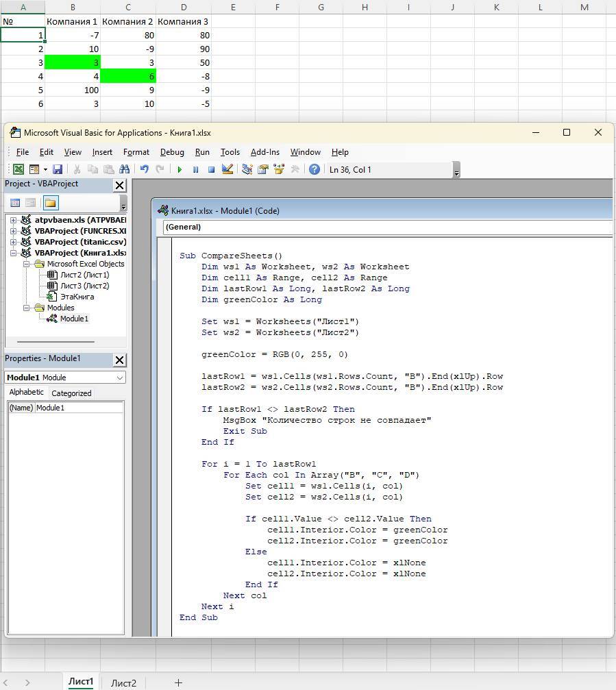The width and height of the screenshot is (616, 690).
Task: Collapse the Modules folder in project tree
Action: click(x=27, y=308)
